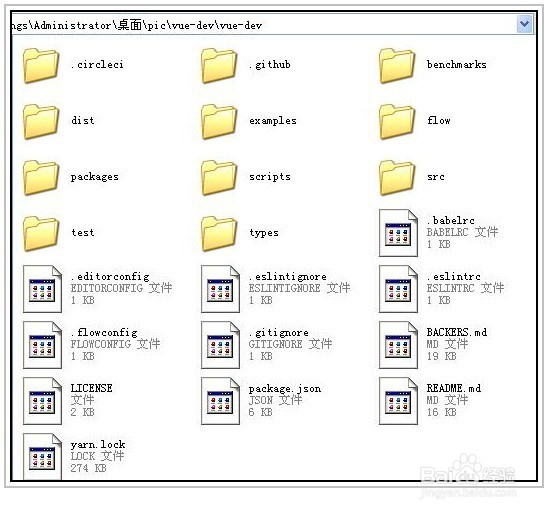Click the "16 KB" size under README.md
Image resolution: width=548 pixels, height=512 pixels.
(441, 412)
